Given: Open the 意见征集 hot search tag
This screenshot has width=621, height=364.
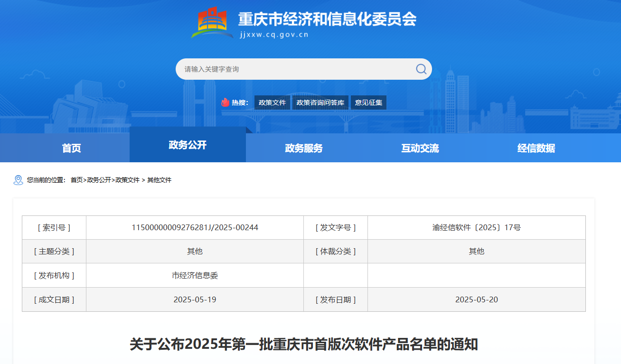Looking at the screenshot, I should (x=368, y=103).
